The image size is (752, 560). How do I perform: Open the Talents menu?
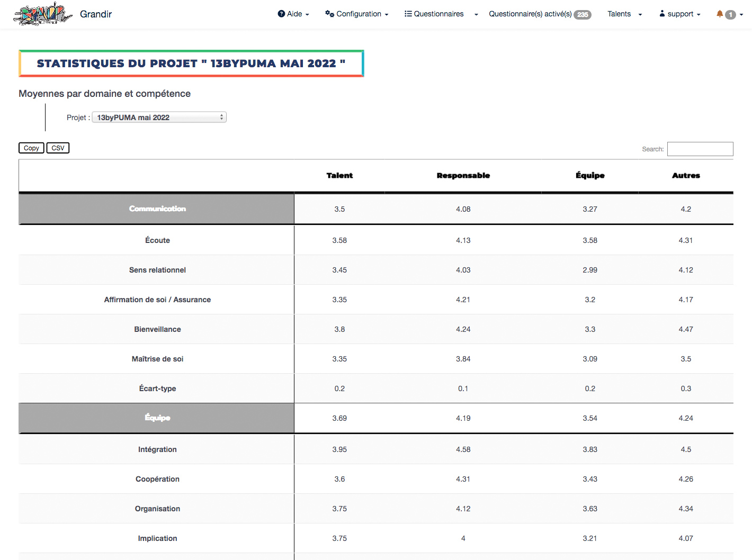(x=624, y=14)
